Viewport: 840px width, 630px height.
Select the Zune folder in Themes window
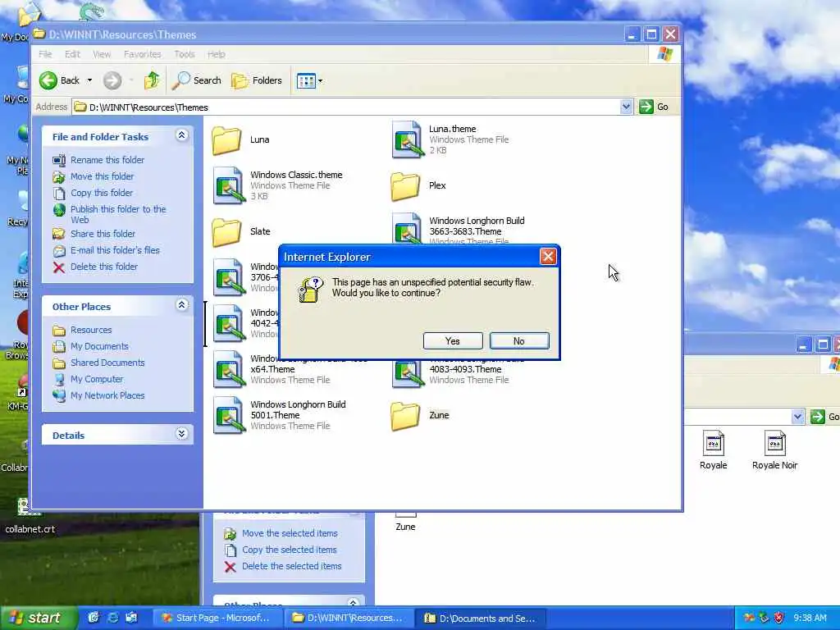point(405,416)
